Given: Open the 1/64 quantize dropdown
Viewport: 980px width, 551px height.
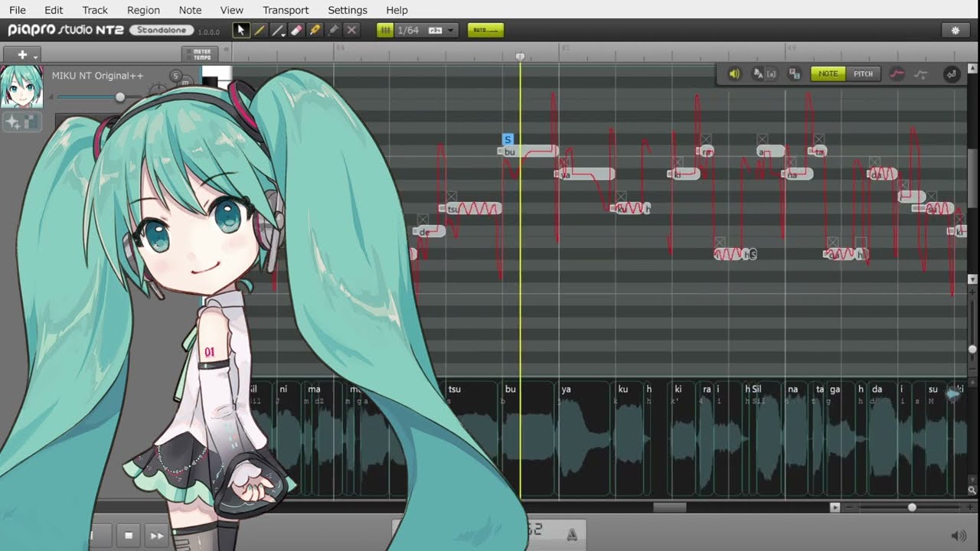Looking at the screenshot, I should (427, 31).
